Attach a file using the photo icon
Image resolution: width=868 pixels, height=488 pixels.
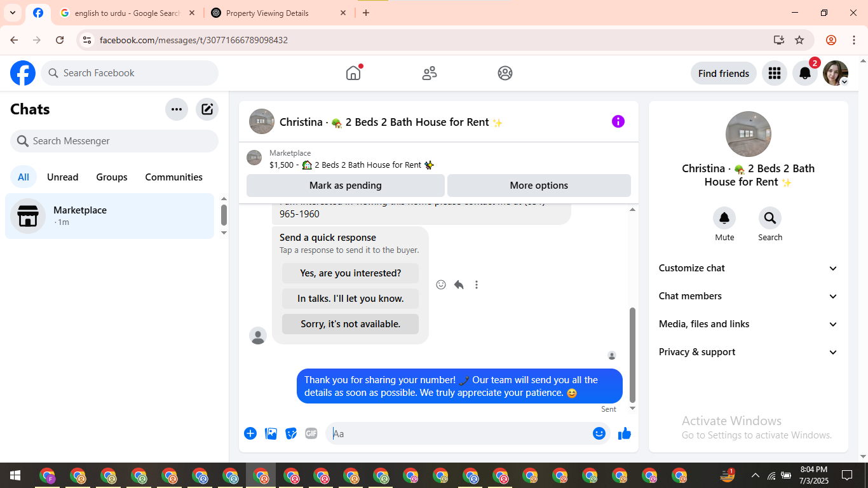[271, 433]
